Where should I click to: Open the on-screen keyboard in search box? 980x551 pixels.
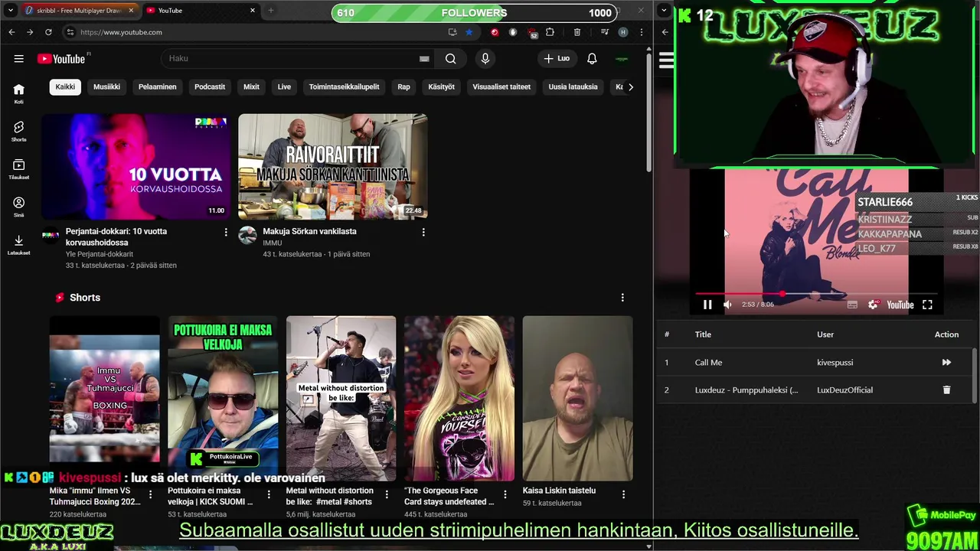tap(424, 59)
